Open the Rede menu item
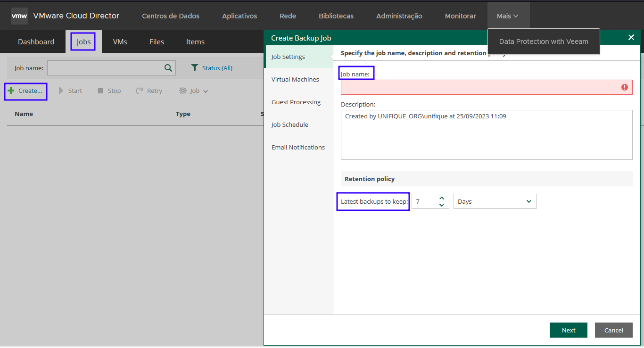The image size is (644, 348). click(288, 16)
